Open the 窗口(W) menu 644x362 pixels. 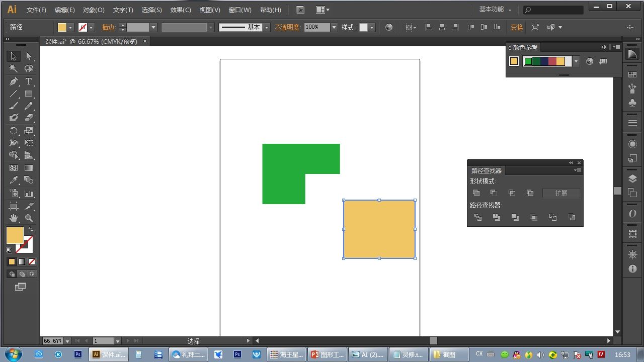click(x=240, y=10)
